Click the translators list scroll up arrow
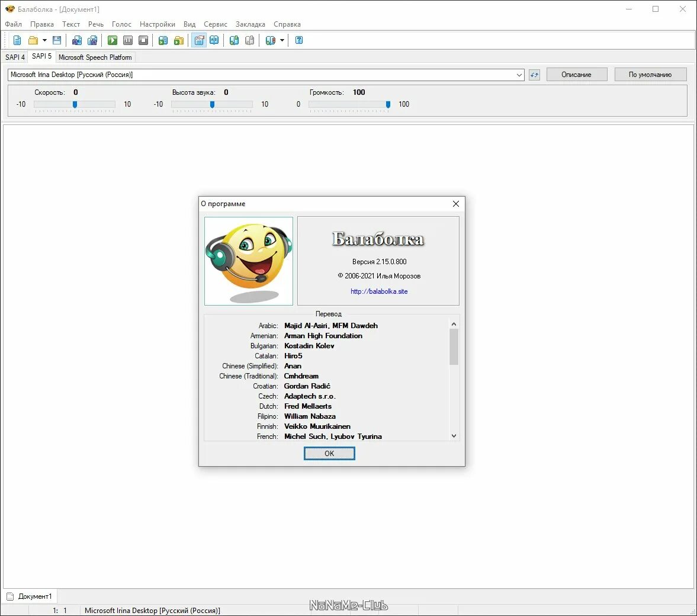The height and width of the screenshot is (616, 697). [x=454, y=324]
